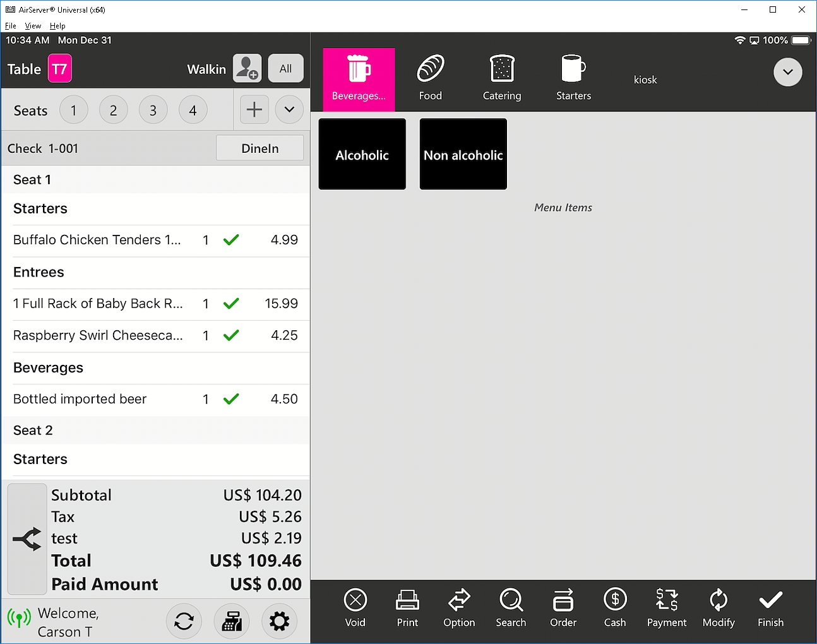This screenshot has height=644, width=817.
Task: Click the cash register icon
Action: (232, 621)
